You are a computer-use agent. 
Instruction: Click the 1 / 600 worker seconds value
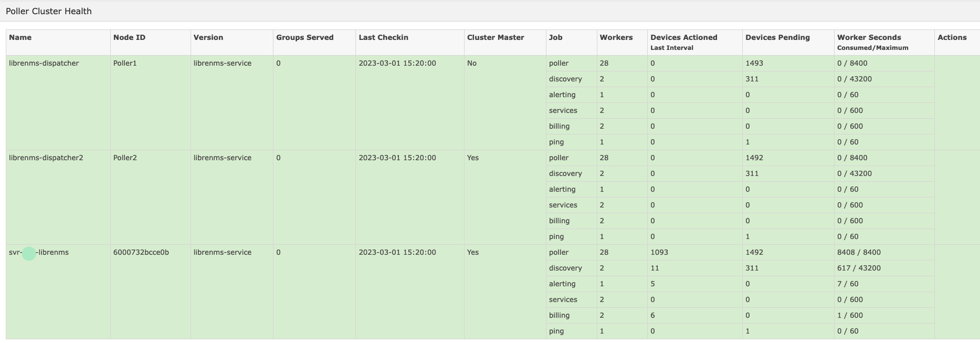pos(850,315)
